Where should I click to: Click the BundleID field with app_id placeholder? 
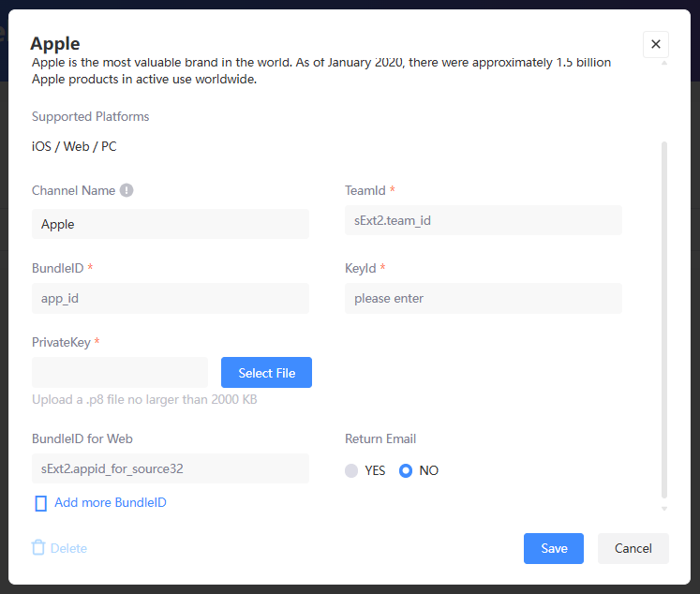click(x=170, y=298)
